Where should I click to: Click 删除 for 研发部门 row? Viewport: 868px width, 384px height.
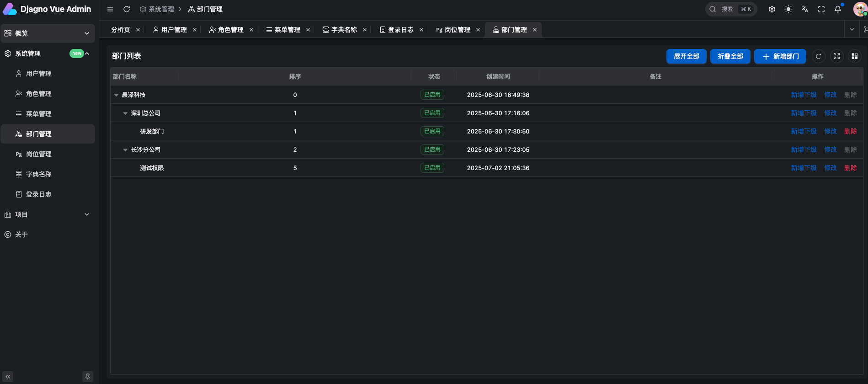click(x=850, y=131)
